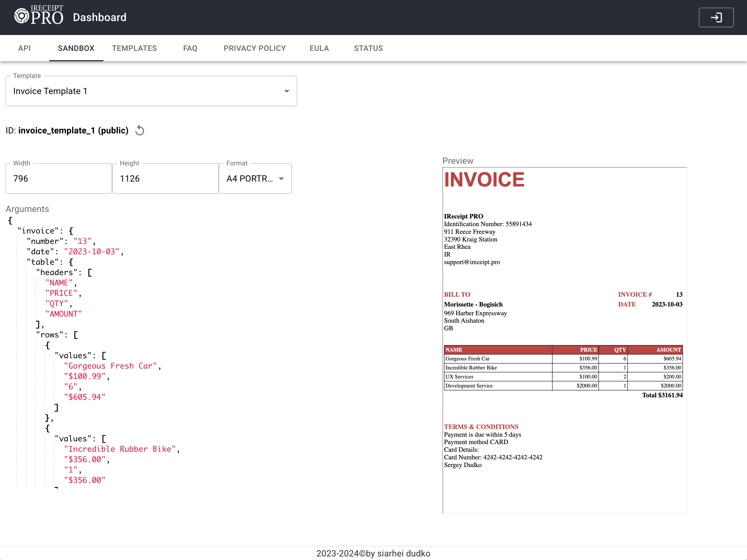
Task: Click the Width input field
Action: tap(59, 179)
